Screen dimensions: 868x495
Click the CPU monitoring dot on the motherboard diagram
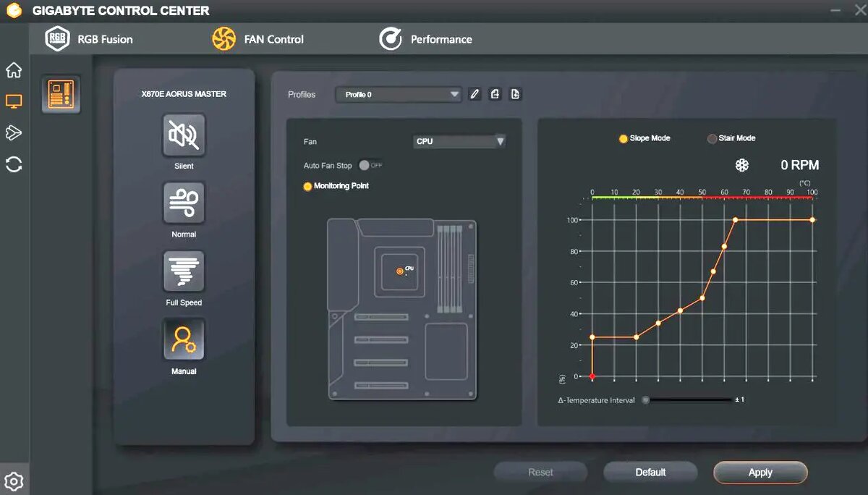[400, 271]
